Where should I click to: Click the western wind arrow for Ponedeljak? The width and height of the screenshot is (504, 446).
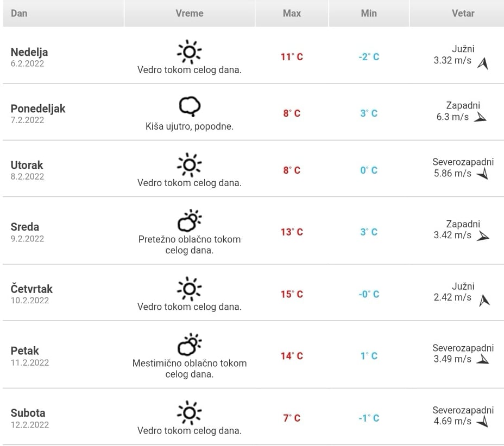pyautogui.click(x=480, y=117)
